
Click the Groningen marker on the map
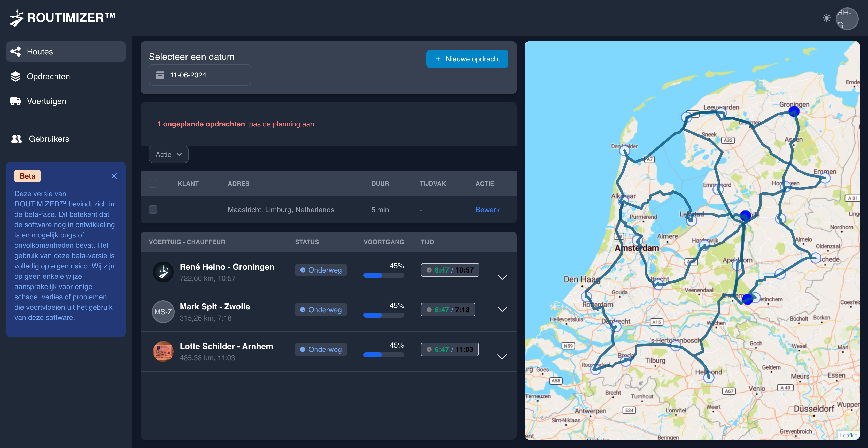794,111
